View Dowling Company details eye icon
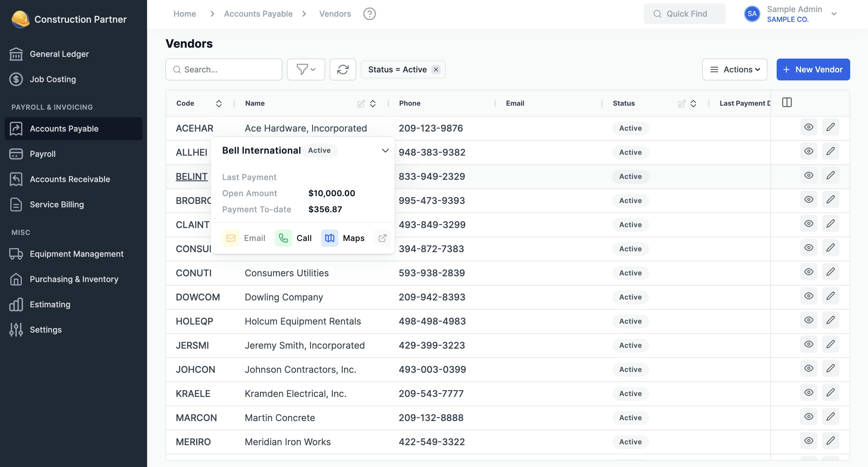This screenshot has width=868, height=467. pyautogui.click(x=809, y=296)
